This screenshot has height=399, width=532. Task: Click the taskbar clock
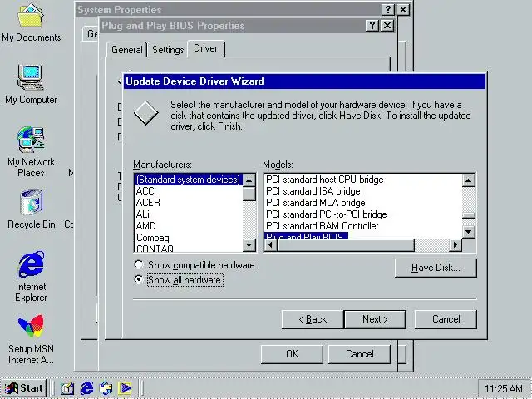[503, 388]
